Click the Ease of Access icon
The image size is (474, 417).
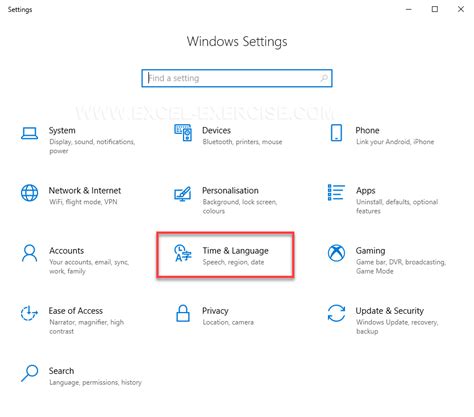pyautogui.click(x=29, y=313)
